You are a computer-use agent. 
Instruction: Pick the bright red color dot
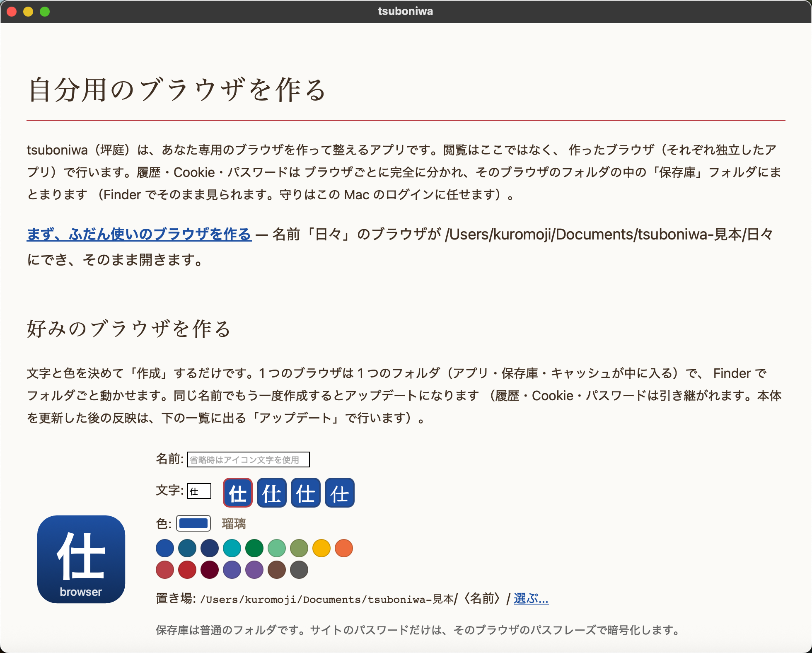(x=187, y=570)
